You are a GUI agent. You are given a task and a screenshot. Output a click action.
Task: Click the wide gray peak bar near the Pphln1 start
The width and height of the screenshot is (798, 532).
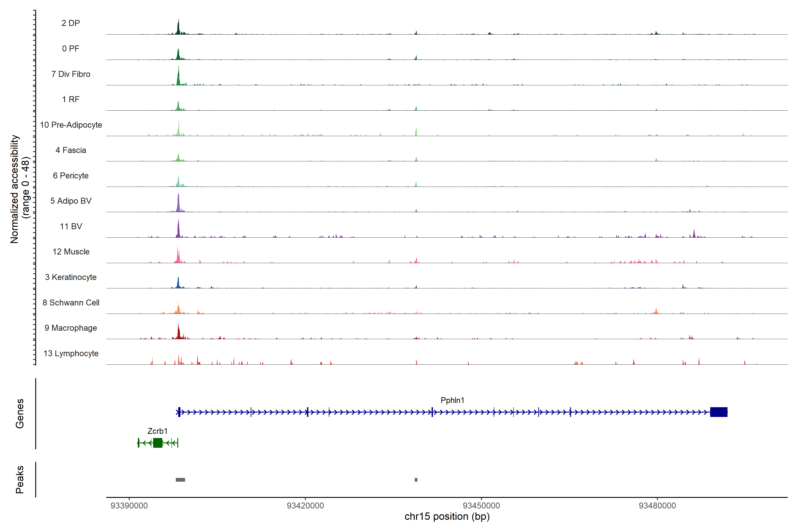(x=180, y=480)
